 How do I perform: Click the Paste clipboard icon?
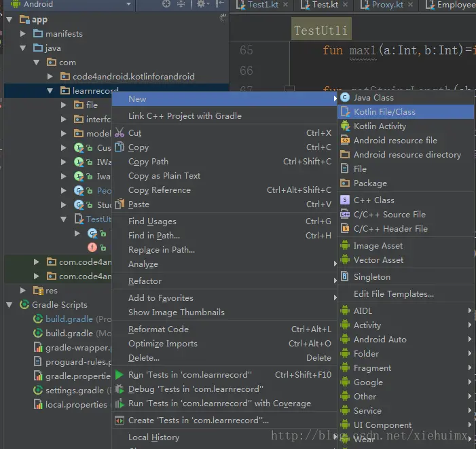120,204
